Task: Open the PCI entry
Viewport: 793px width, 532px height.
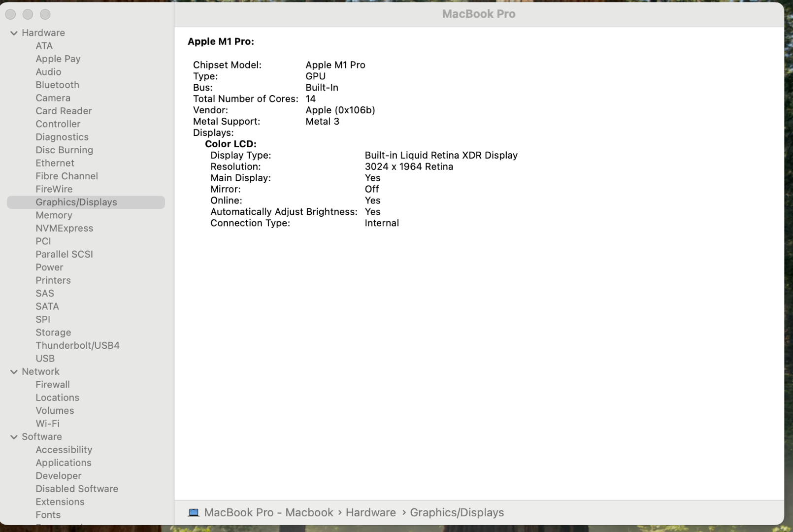Action: pos(43,241)
